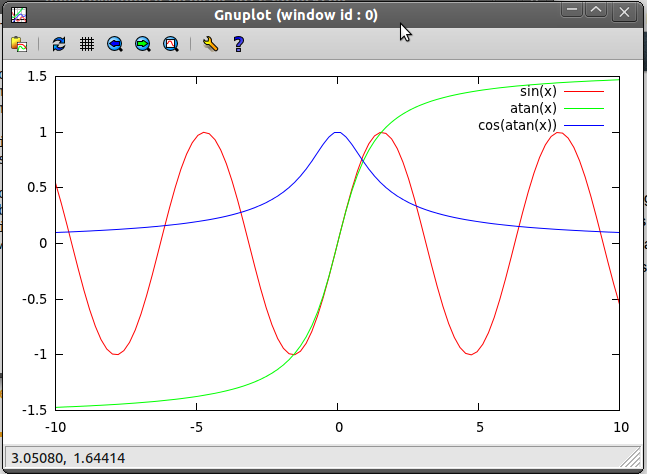Autoscale the plot with magnifier icon
This screenshot has height=474, width=647.
coord(171,44)
